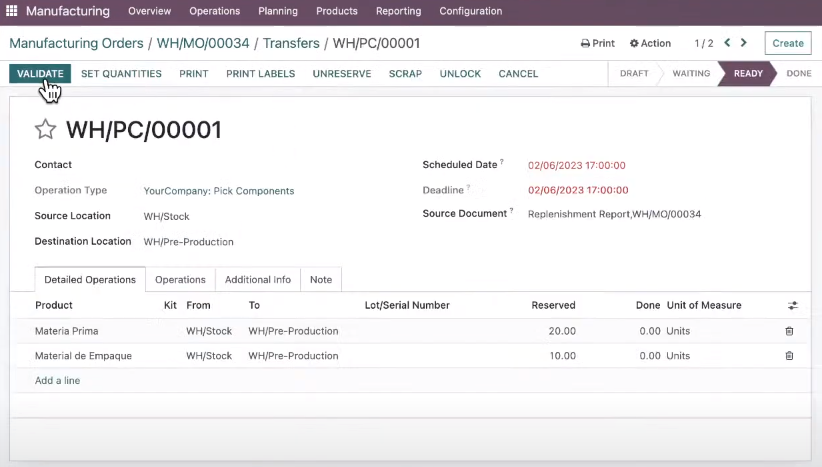Click the Unlock button

point(460,74)
